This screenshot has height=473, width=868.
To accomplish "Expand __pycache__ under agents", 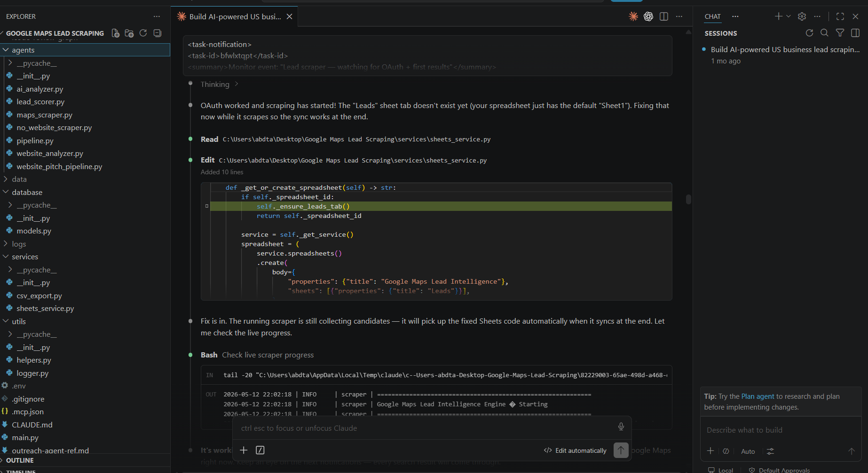I will click(85, 63).
